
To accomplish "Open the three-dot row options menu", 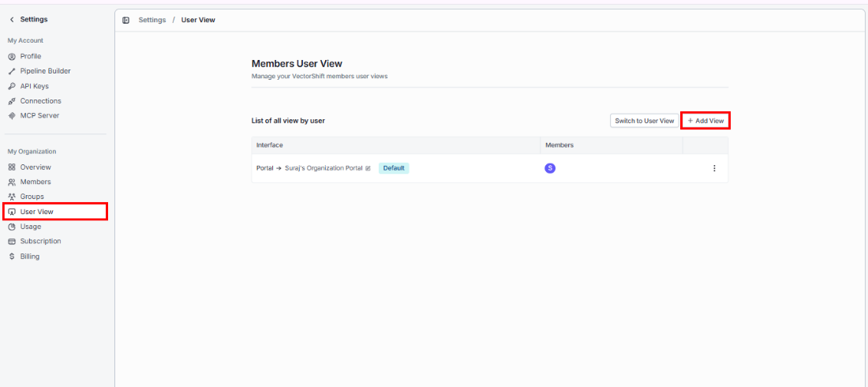I will tap(714, 168).
